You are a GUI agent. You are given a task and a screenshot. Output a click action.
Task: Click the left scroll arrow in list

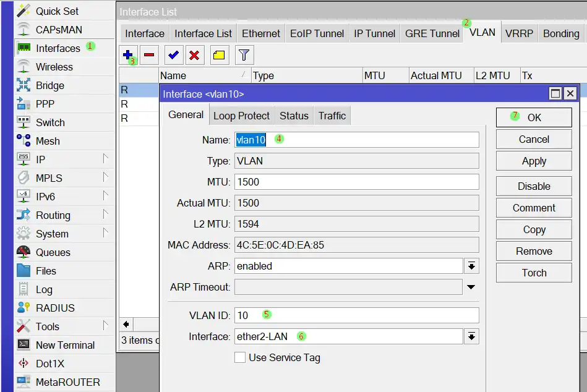click(126, 324)
